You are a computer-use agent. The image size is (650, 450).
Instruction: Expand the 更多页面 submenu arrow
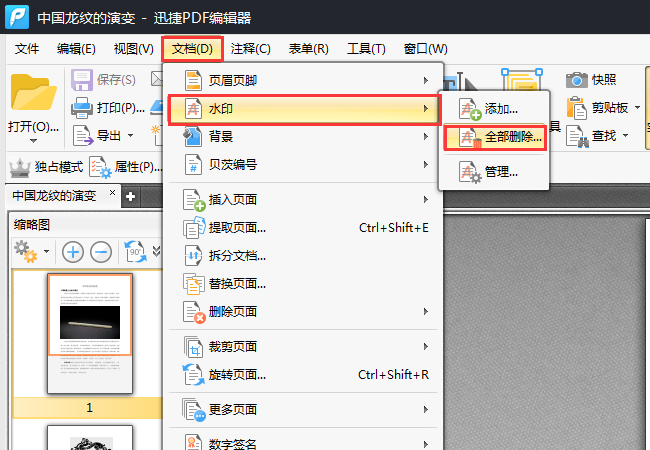click(x=426, y=409)
